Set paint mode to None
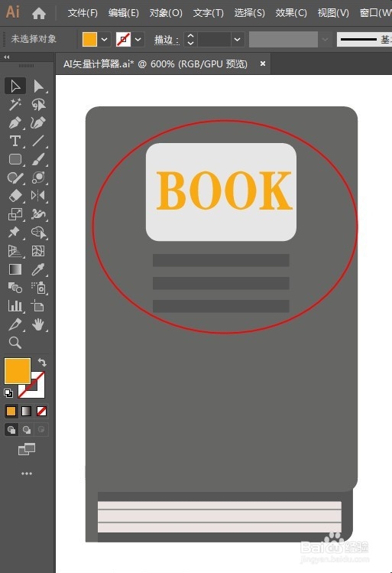This screenshot has width=392, height=573. [x=41, y=411]
